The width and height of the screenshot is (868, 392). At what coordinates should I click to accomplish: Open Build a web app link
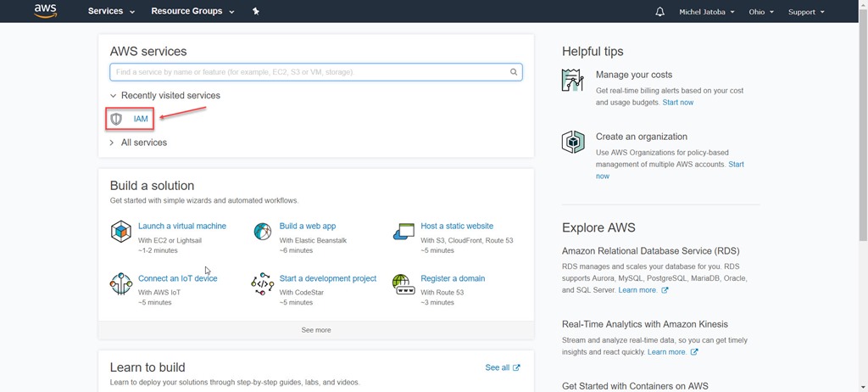tap(308, 227)
